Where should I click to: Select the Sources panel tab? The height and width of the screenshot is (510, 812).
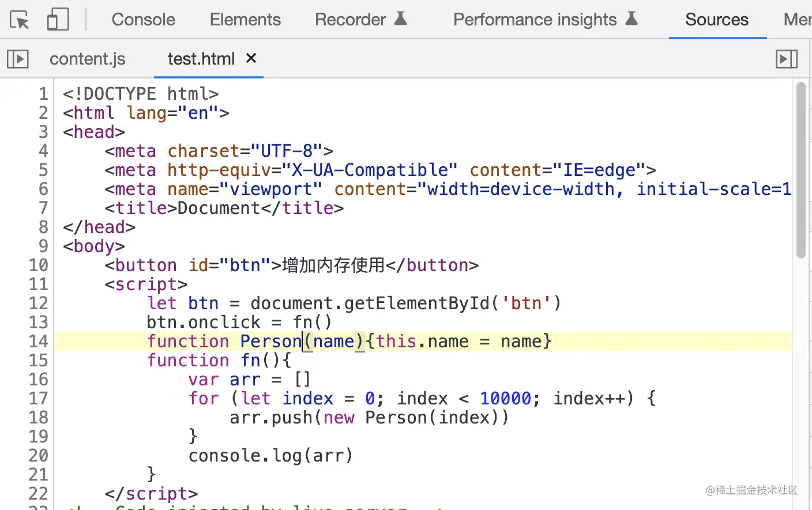[x=717, y=20]
